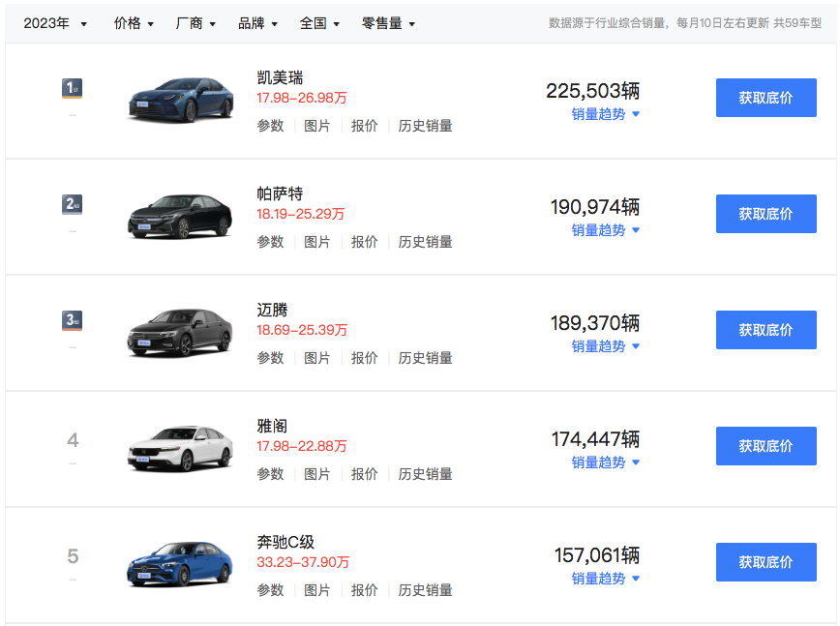Get lowest price for 奔驰C级
The width and height of the screenshot is (840, 626).
(x=765, y=562)
